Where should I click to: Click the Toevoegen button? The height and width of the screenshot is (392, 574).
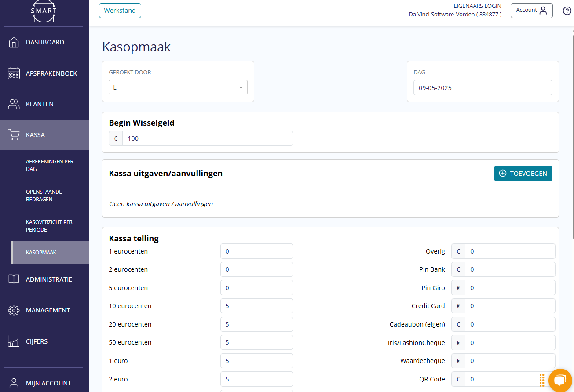coord(523,174)
